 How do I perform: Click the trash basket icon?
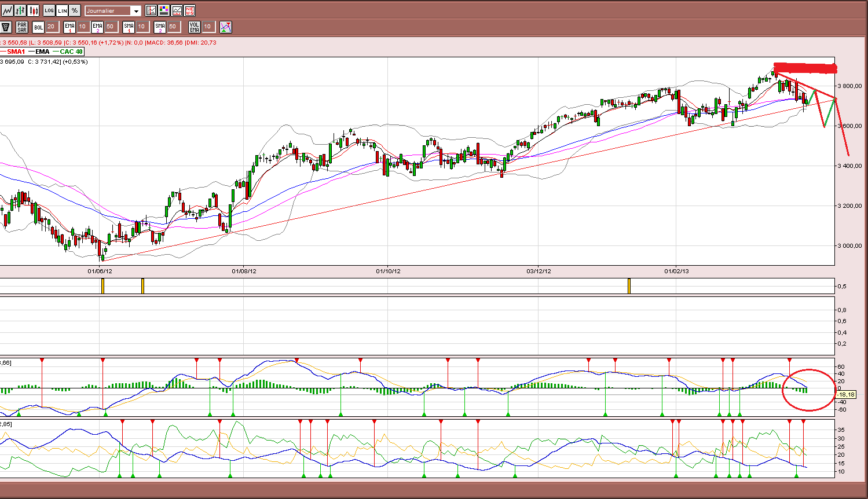tap(6, 27)
